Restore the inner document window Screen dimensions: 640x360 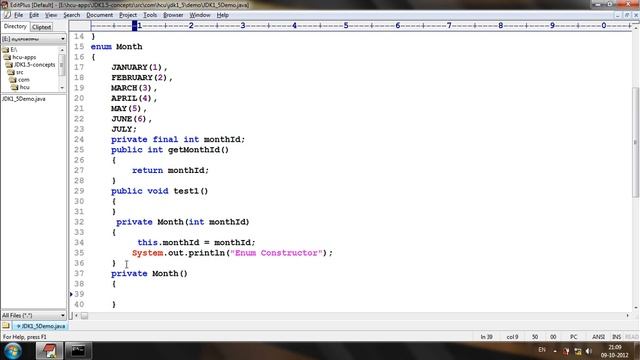627,15
